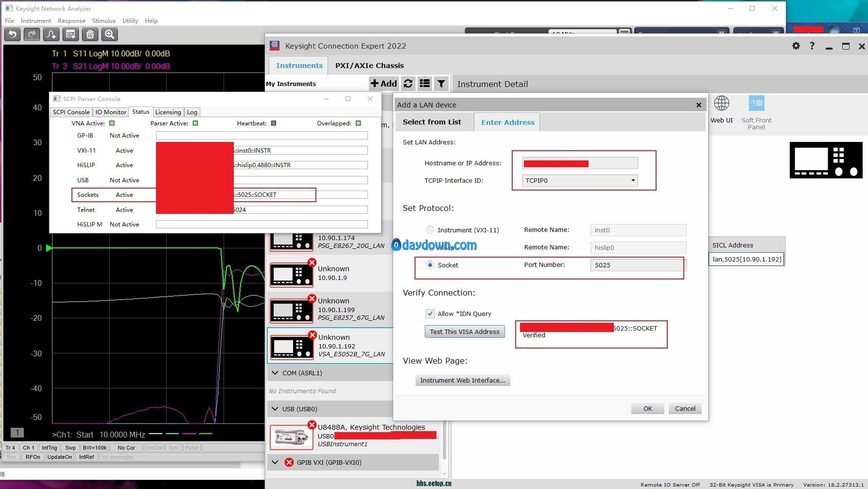Open the Utility menu
The width and height of the screenshot is (868, 489).
tap(130, 20)
